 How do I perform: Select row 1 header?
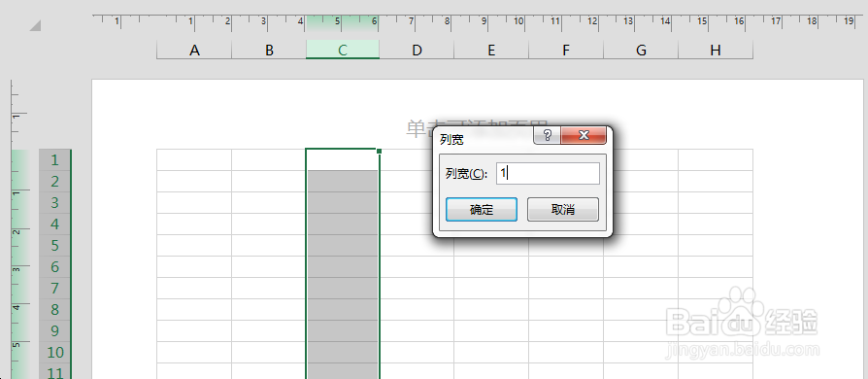tap(54, 160)
